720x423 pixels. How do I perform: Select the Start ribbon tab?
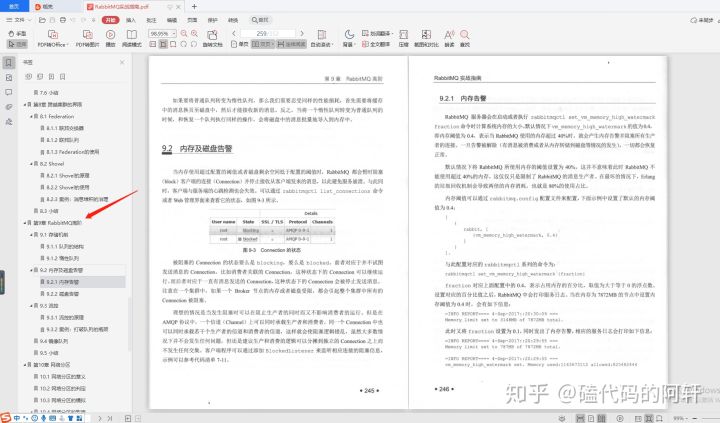110,20
